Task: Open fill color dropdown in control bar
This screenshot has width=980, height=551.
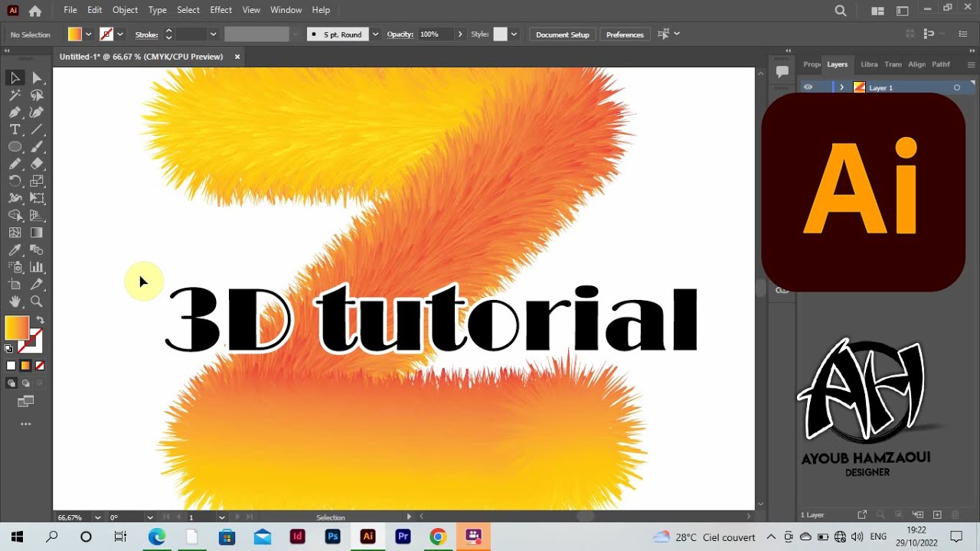Action: tap(89, 34)
